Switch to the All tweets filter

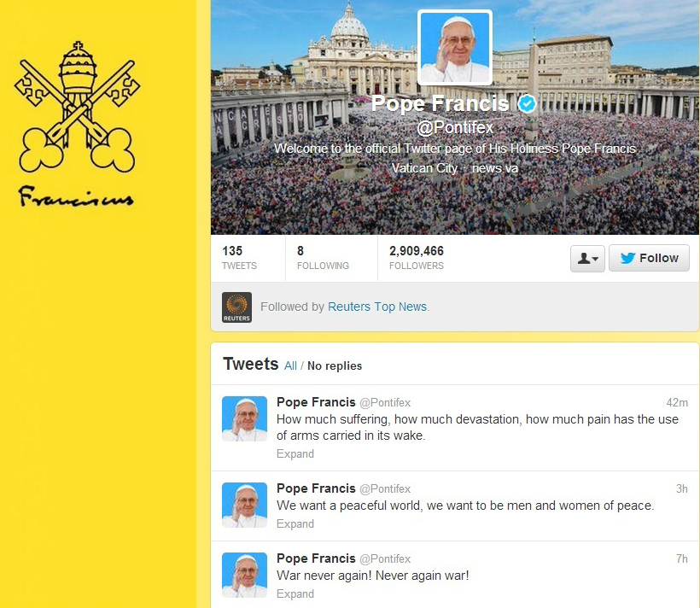tap(290, 365)
